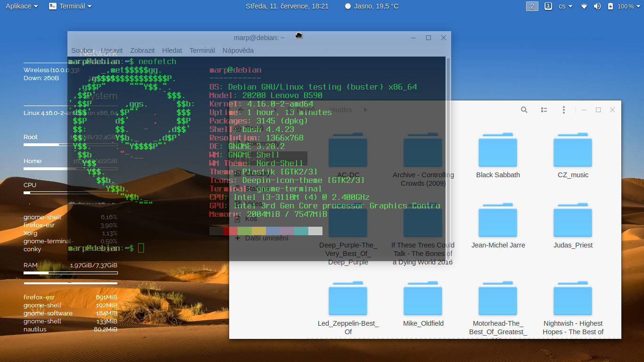Toggle list/grid view in the file manager
The width and height of the screenshot is (644, 362).
[544, 110]
